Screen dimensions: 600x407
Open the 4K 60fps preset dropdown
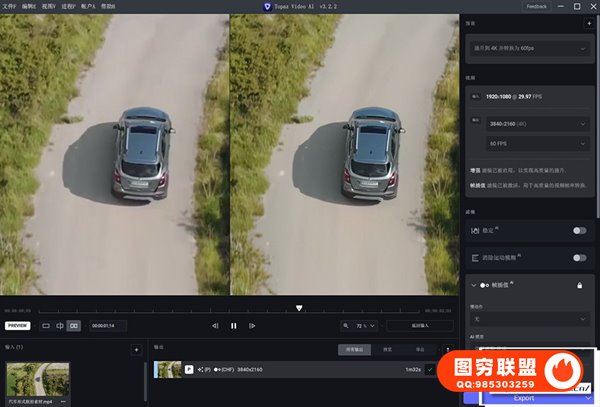click(x=529, y=48)
